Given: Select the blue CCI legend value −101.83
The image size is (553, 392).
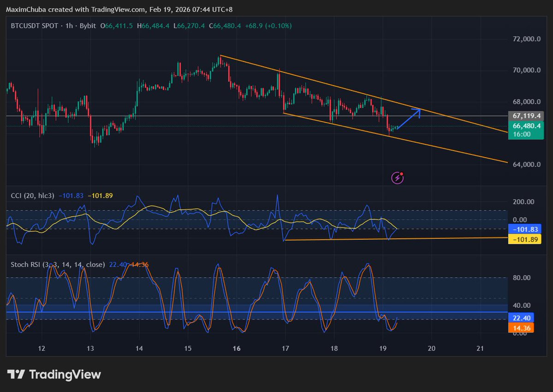Looking at the screenshot, I should click(71, 196).
